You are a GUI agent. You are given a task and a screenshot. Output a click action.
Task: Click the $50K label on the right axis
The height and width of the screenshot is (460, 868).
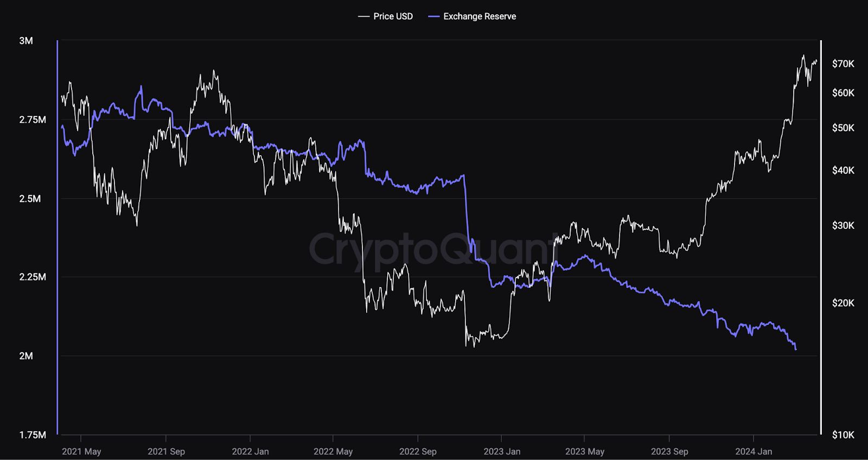point(843,128)
